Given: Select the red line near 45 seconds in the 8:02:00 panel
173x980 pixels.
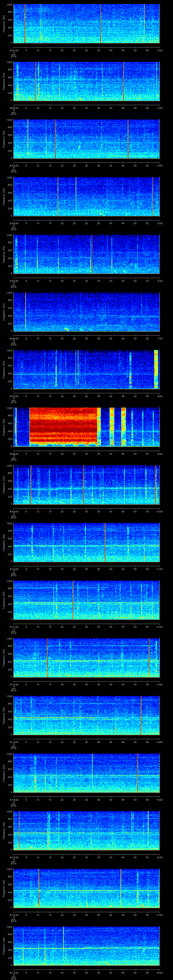Looking at the screenshot, I should (123, 81).
